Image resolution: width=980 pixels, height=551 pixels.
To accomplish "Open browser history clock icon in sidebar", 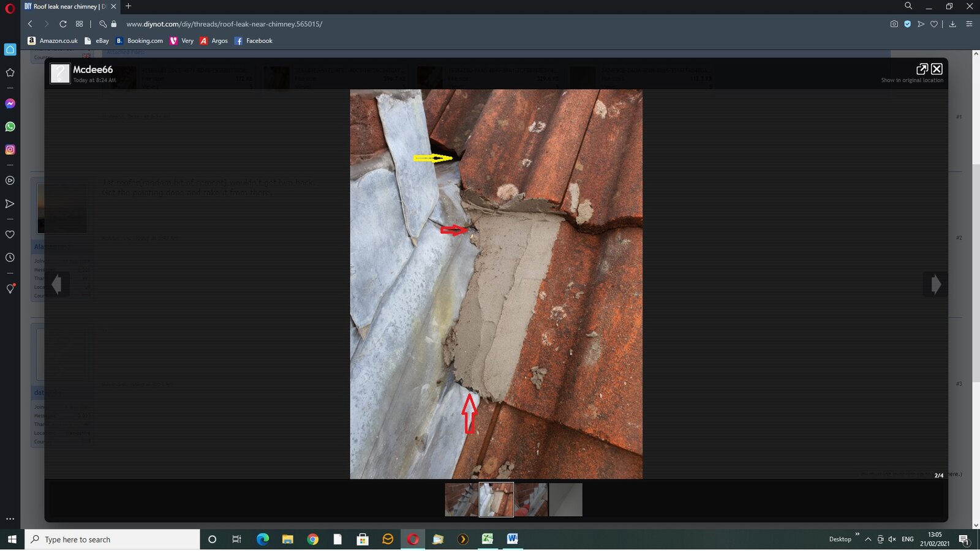I will point(10,258).
